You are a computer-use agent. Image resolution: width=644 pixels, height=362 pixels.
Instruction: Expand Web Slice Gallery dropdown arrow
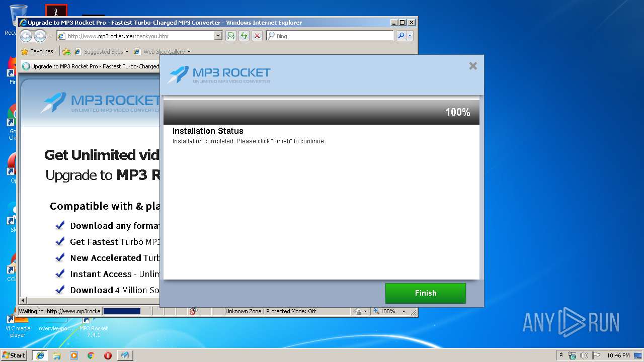click(x=189, y=52)
